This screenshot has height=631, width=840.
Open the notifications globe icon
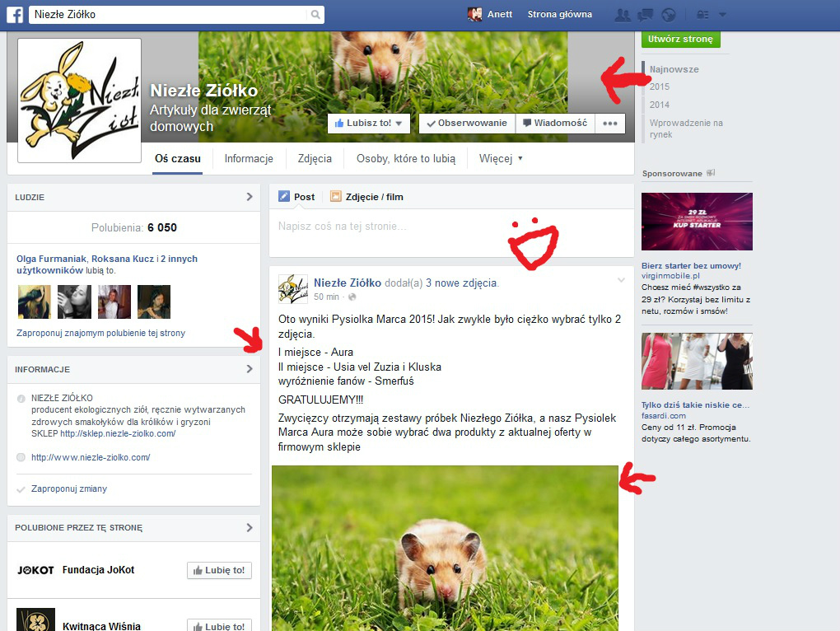669,15
